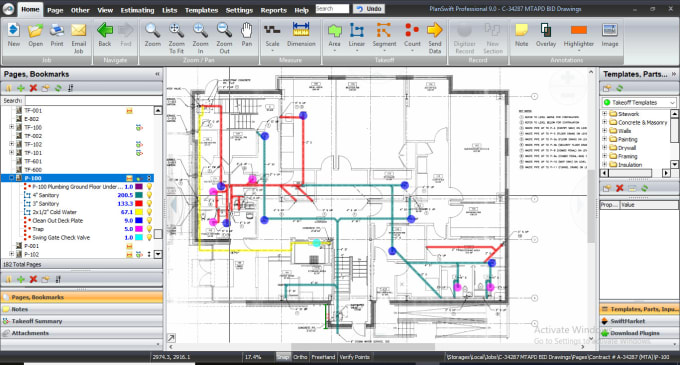680x365 pixels.
Task: Click the red X in Pages toolbar
Action: (x=33, y=88)
